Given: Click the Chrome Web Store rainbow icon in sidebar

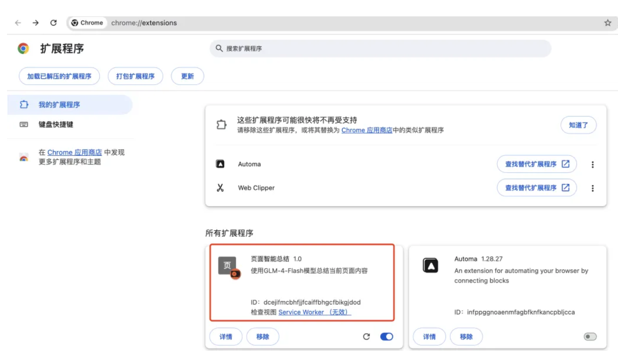Looking at the screenshot, I should (24, 157).
